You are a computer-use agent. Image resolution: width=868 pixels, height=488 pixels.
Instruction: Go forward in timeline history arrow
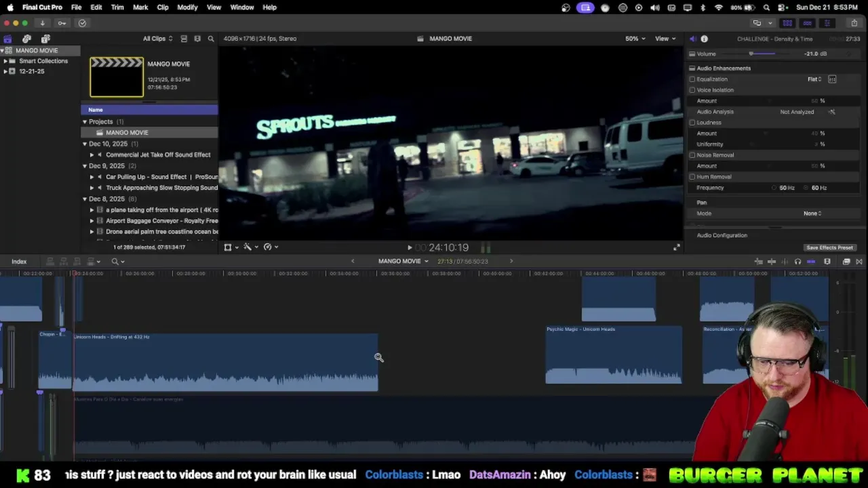point(511,262)
